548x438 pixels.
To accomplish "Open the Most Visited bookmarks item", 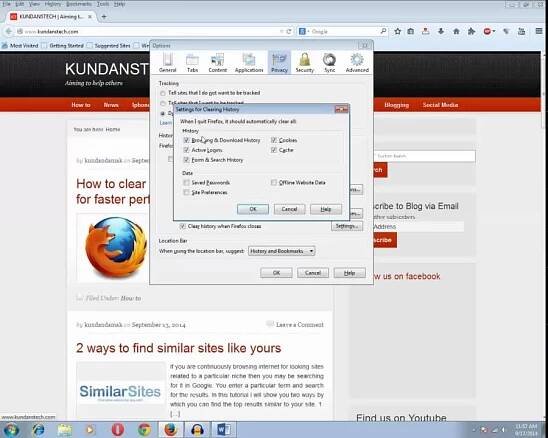I will (20, 45).
